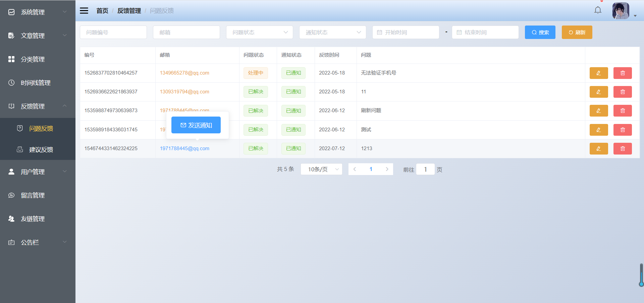Open the 留言管理 section in sidebar

(x=33, y=195)
